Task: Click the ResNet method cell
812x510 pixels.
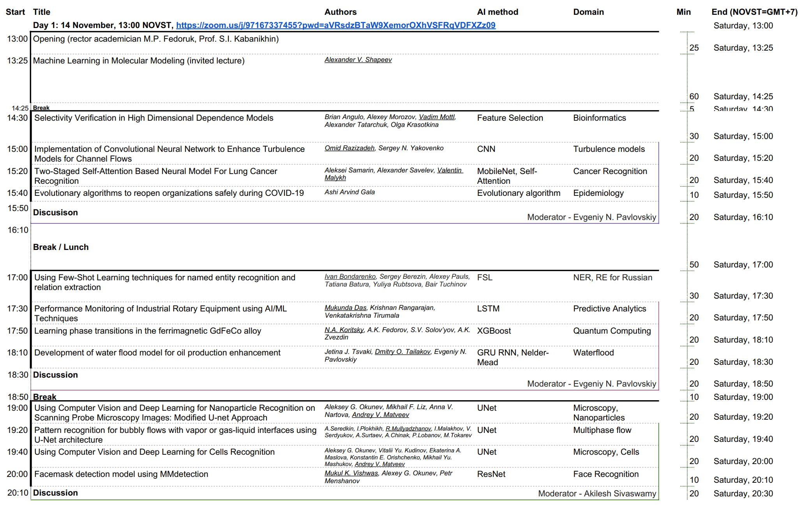Action: pyautogui.click(x=491, y=474)
